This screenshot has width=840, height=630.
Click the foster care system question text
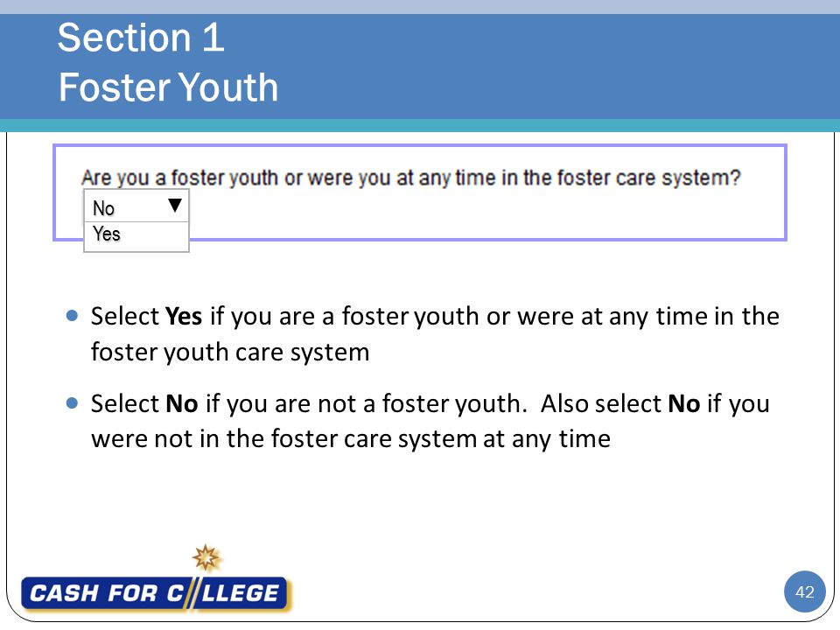pos(411,178)
